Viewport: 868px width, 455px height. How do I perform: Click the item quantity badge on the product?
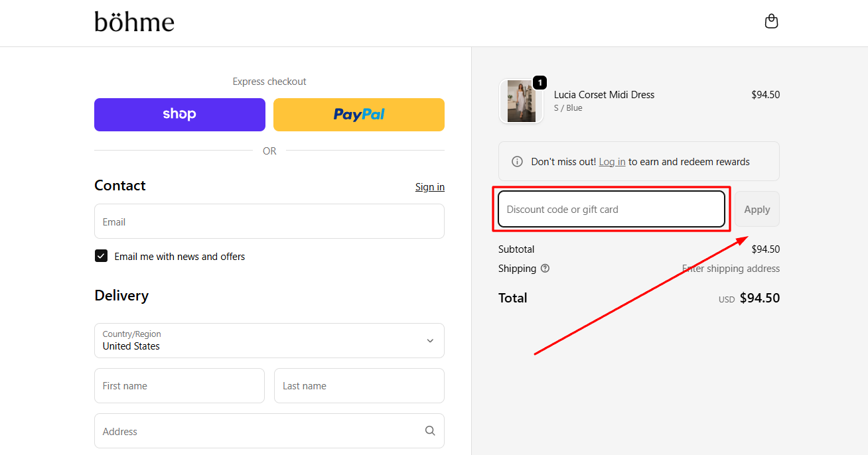pyautogui.click(x=540, y=82)
